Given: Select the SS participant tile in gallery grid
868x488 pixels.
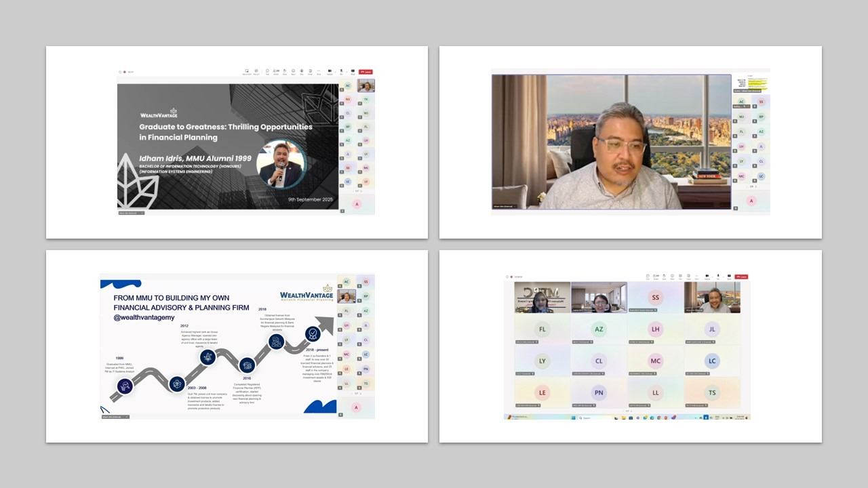Looking at the screenshot, I should pos(655,298).
